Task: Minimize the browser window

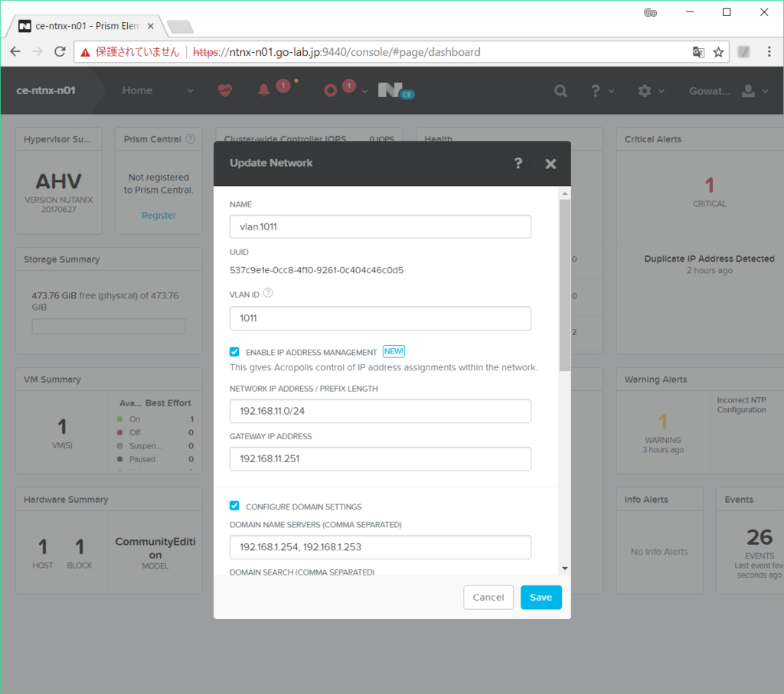Action: click(x=690, y=12)
